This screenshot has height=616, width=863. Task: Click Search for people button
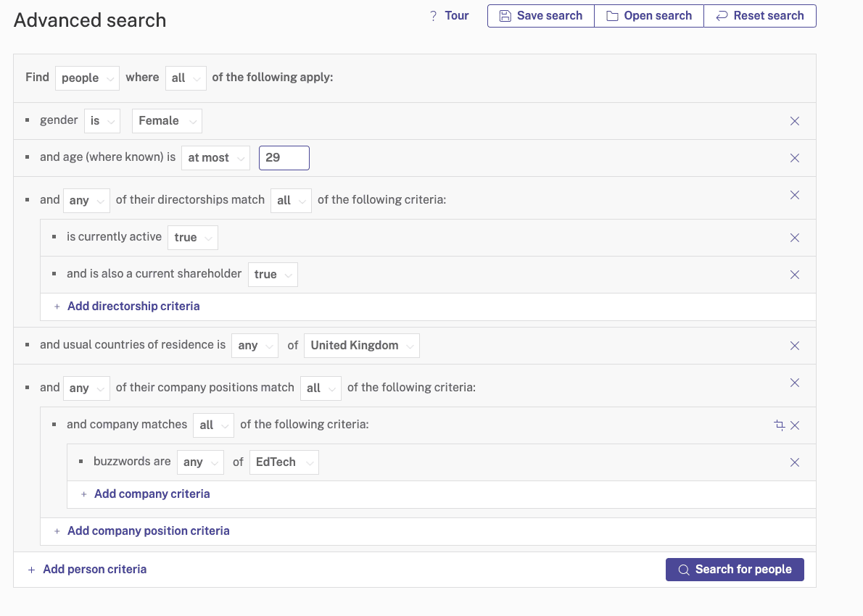(735, 569)
